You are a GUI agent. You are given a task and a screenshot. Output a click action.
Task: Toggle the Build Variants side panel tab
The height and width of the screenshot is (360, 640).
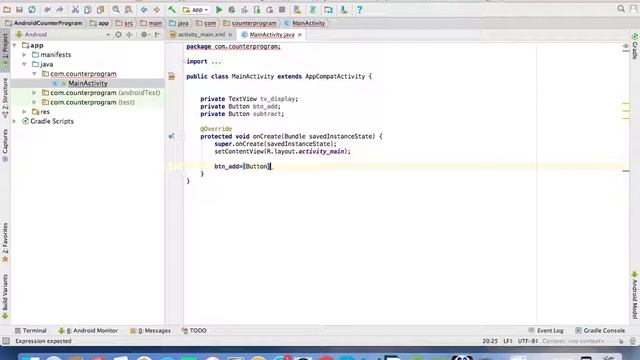pyautogui.click(x=5, y=297)
